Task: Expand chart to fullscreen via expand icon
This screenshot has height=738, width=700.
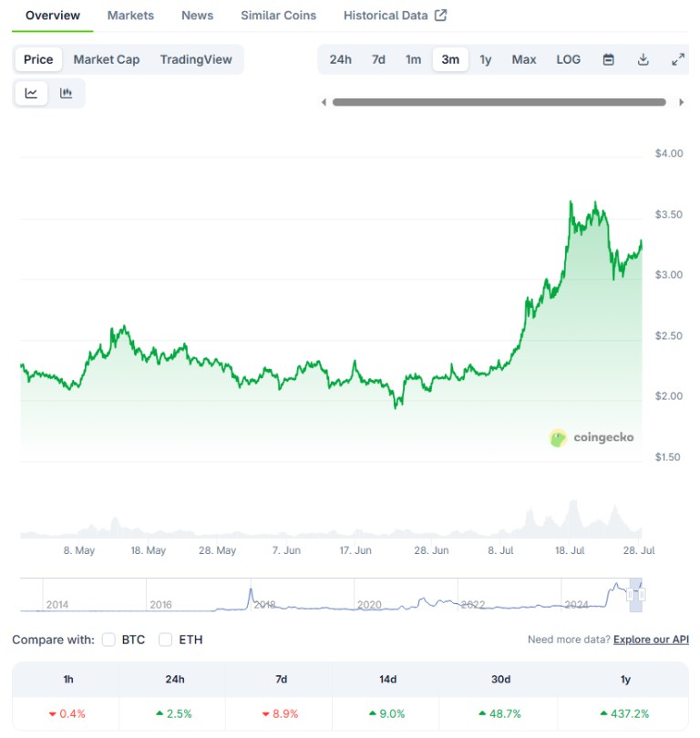Action: click(x=677, y=58)
